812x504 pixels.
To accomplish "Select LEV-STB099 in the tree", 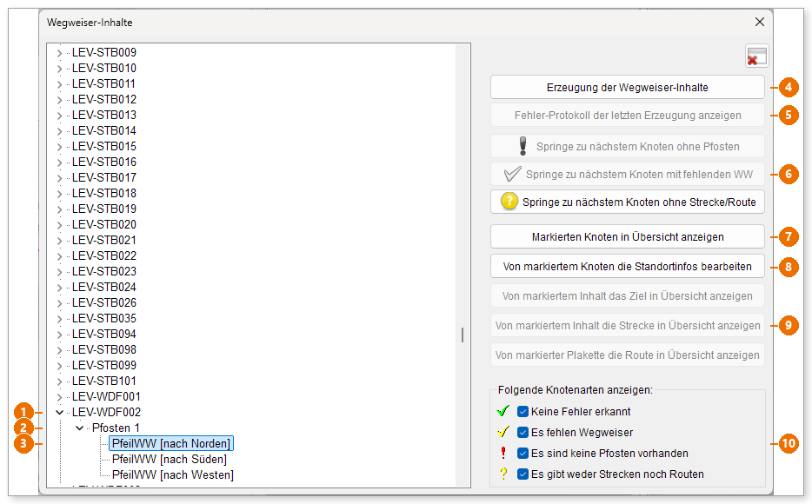I will pyautogui.click(x=104, y=365).
